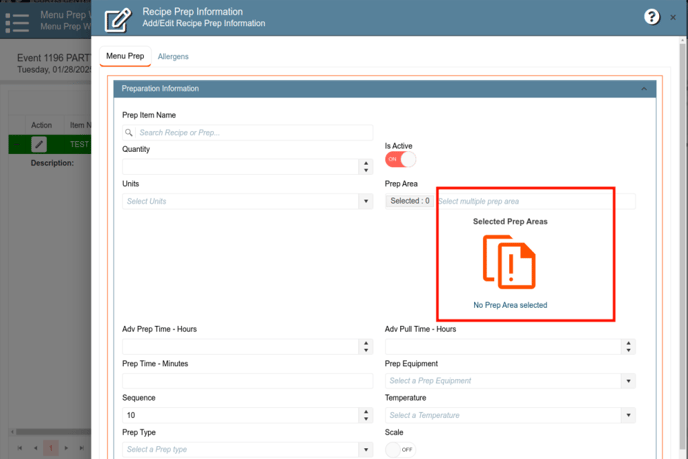Close the Recipe Prep Information dialog

pyautogui.click(x=673, y=17)
